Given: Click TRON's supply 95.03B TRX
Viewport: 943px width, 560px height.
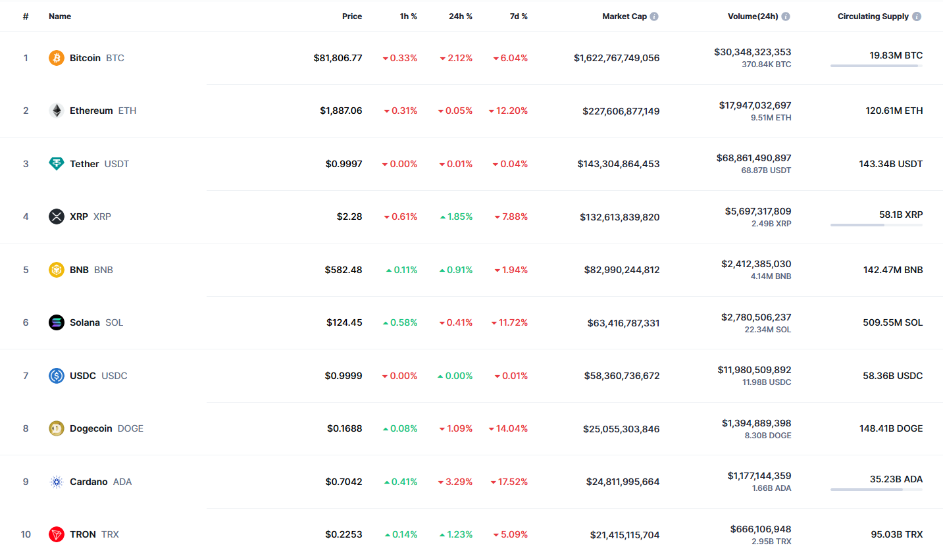Looking at the screenshot, I should [x=897, y=534].
